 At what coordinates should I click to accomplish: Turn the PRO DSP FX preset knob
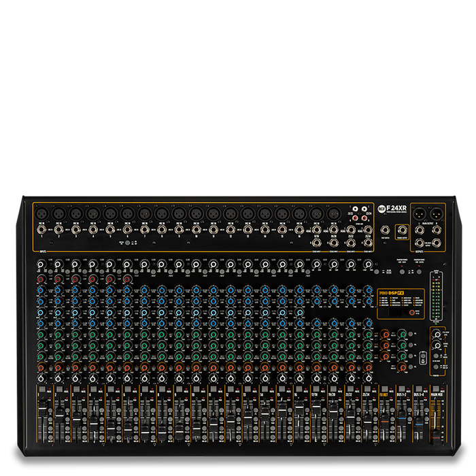click(x=412, y=312)
